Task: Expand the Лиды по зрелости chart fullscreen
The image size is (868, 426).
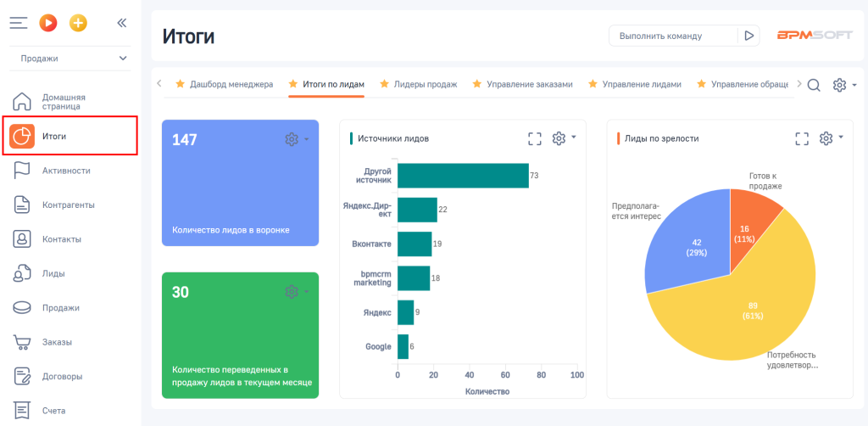Action: 801,138
